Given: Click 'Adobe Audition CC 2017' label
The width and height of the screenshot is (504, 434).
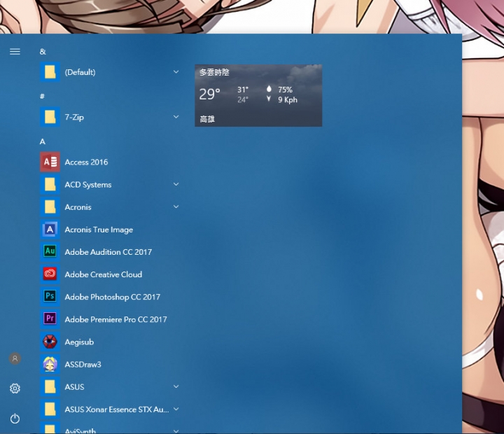Looking at the screenshot, I should click(x=108, y=252).
